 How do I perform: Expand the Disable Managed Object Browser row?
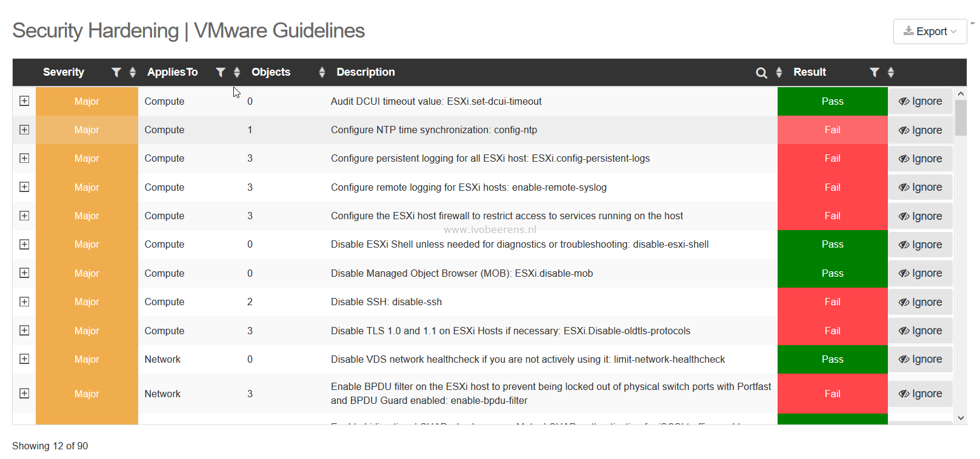pos(24,273)
